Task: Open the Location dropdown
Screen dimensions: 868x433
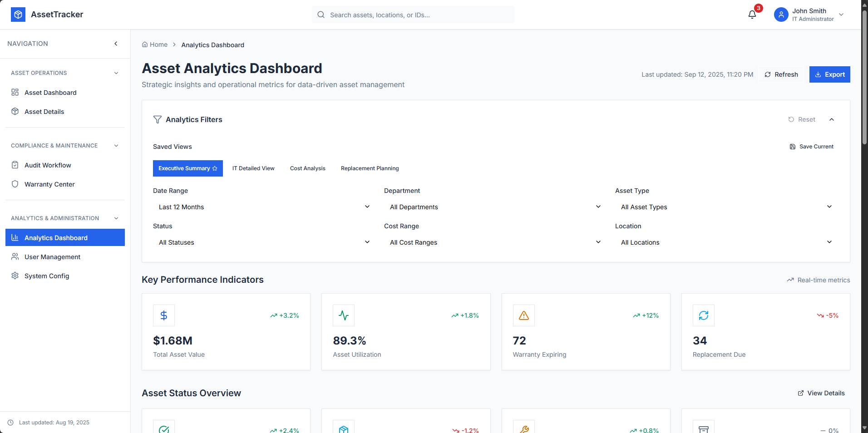Action: 726,242
